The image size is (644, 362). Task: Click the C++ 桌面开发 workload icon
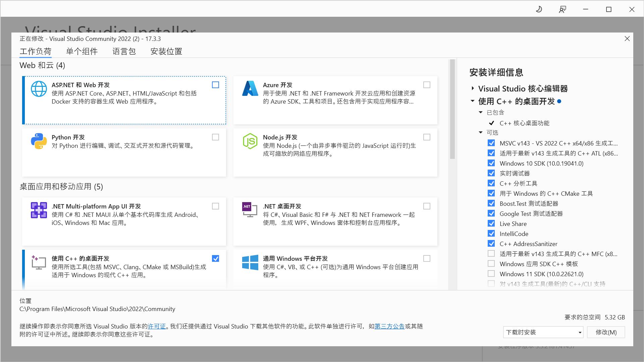click(x=39, y=262)
